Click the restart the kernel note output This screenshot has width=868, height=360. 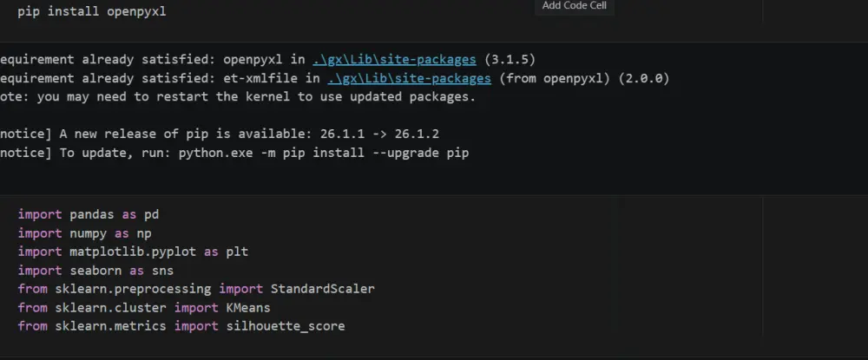click(238, 97)
